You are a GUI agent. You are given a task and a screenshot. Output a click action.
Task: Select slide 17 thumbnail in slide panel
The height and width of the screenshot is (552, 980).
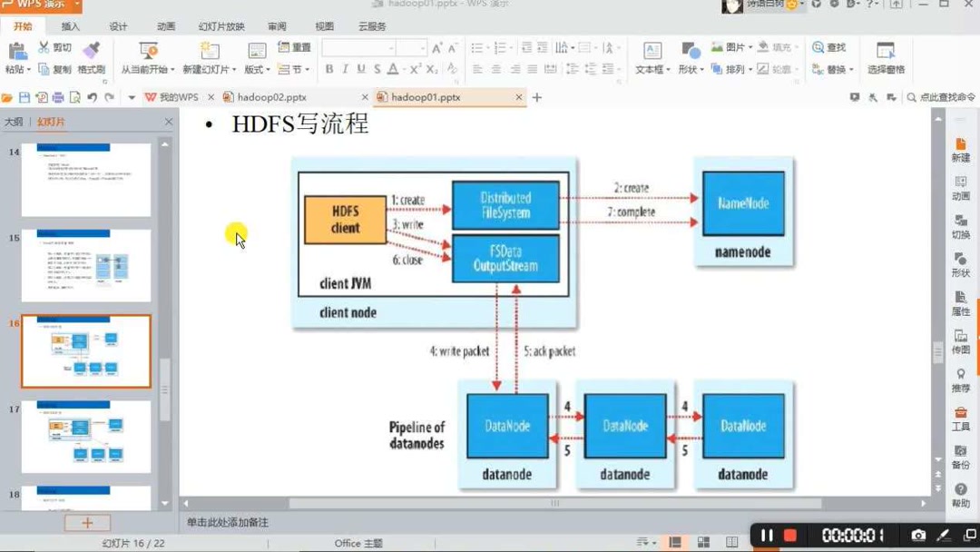[85, 437]
